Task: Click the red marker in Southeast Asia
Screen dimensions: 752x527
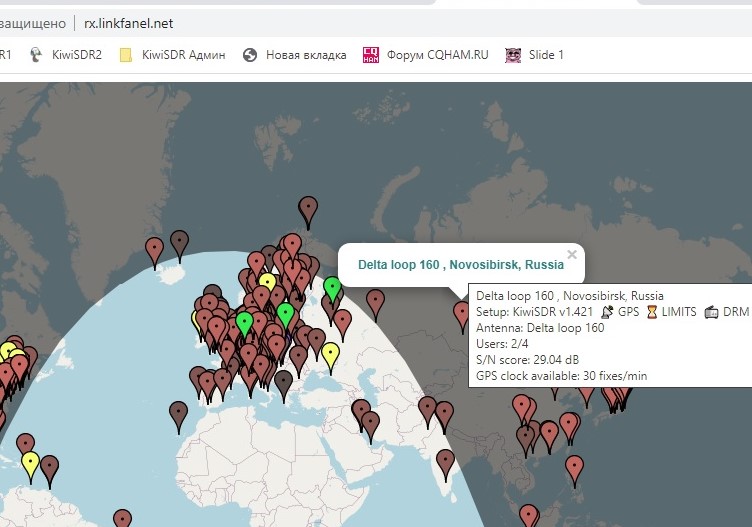Action: tap(574, 468)
